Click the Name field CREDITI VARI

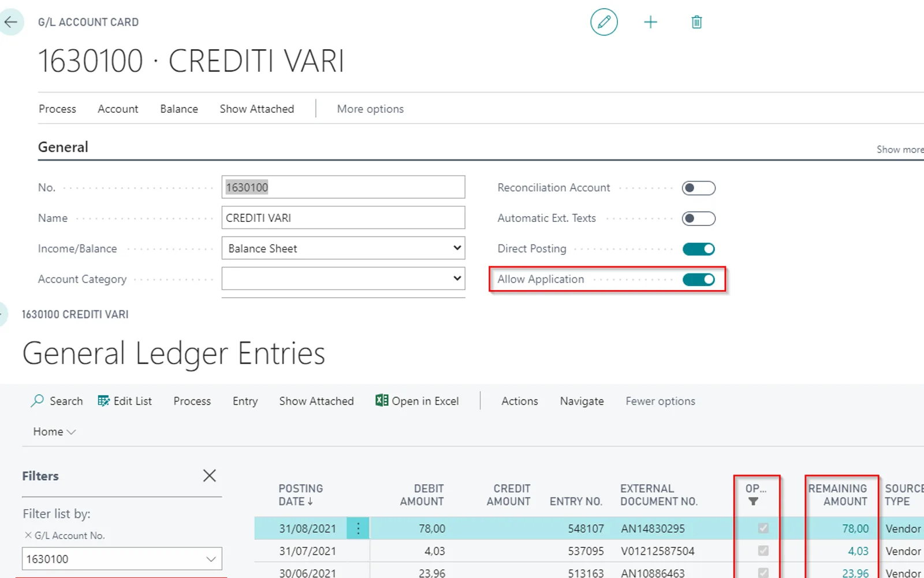click(343, 218)
